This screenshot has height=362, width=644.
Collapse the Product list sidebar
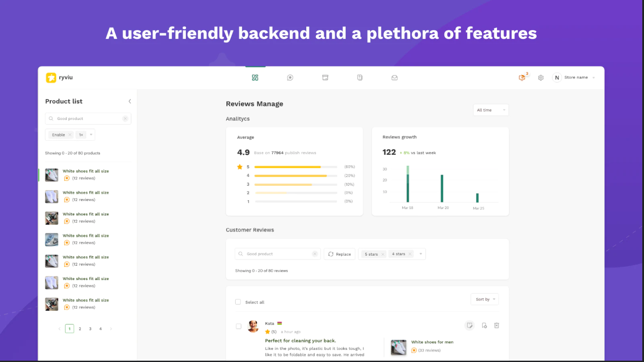tap(130, 101)
